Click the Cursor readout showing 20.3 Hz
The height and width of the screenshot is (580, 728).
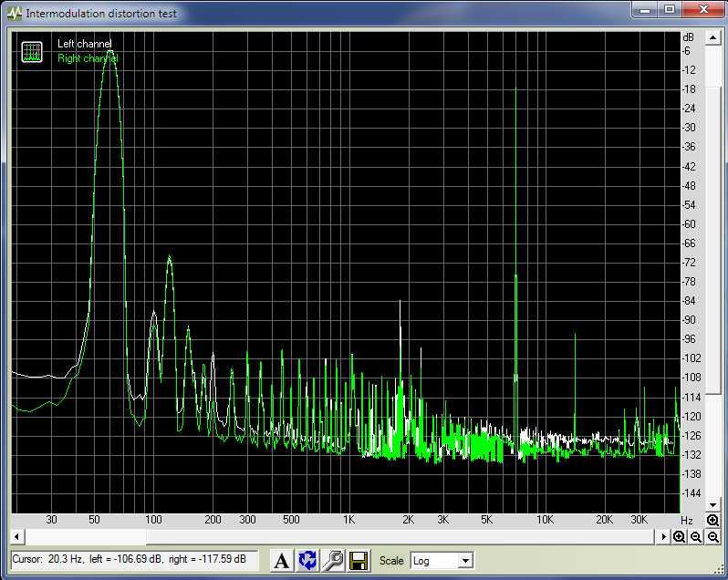(x=134, y=559)
